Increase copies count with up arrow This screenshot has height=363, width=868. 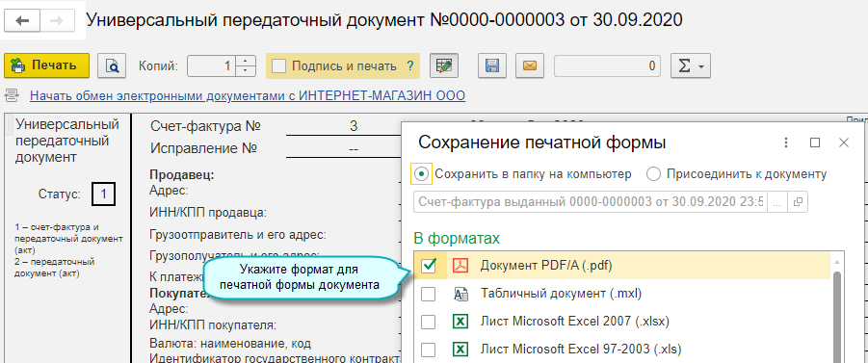coord(246,61)
